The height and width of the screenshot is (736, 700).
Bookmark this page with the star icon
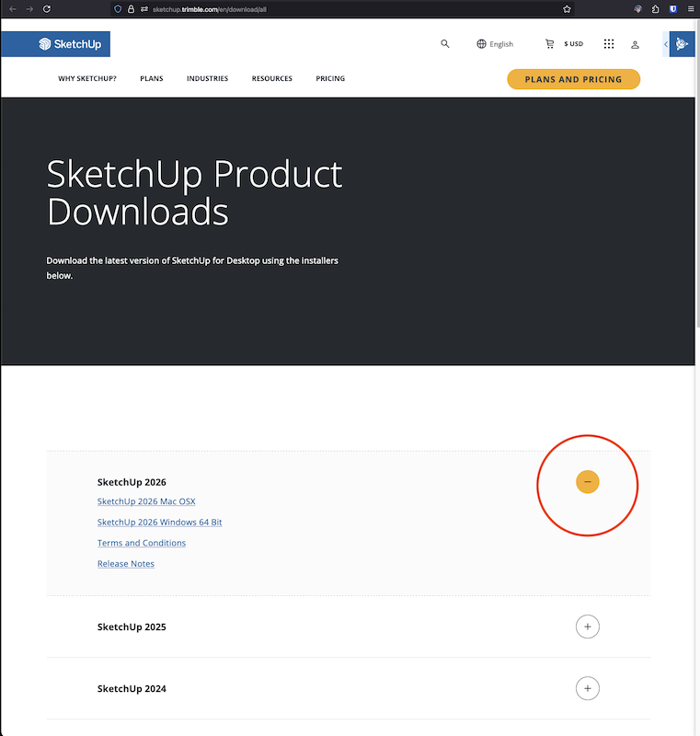click(567, 8)
